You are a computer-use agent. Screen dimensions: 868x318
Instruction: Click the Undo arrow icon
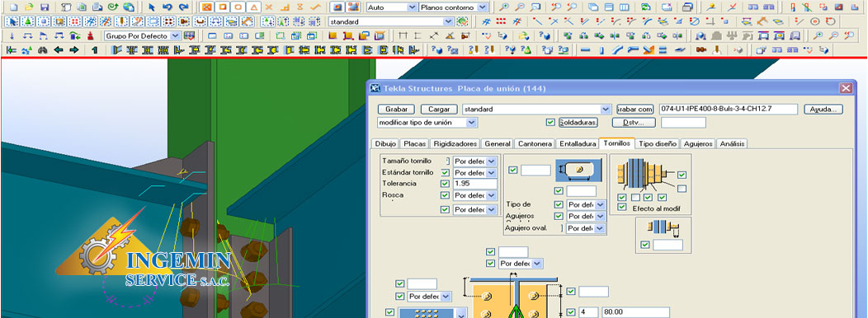pyautogui.click(x=167, y=7)
